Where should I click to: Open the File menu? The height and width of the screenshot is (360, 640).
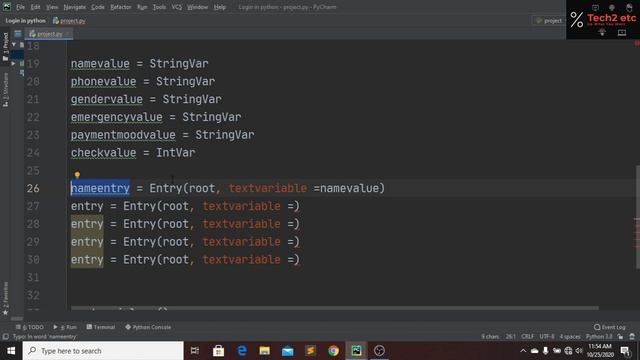[20, 7]
